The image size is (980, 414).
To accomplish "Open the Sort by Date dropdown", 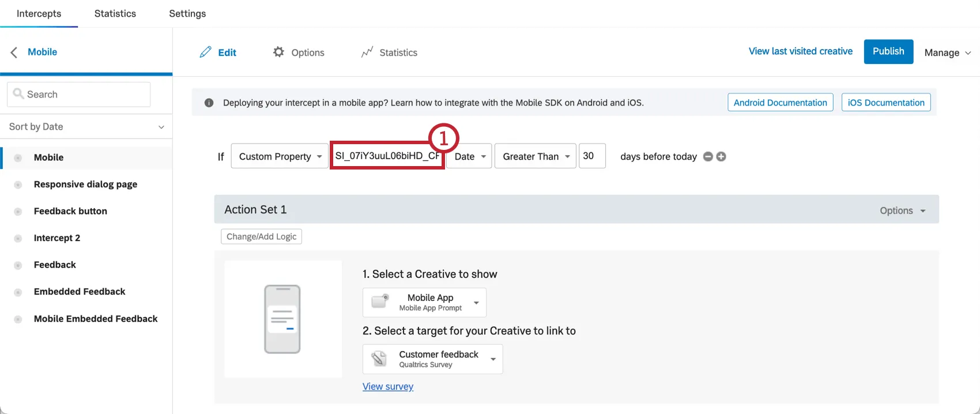I will tap(86, 127).
